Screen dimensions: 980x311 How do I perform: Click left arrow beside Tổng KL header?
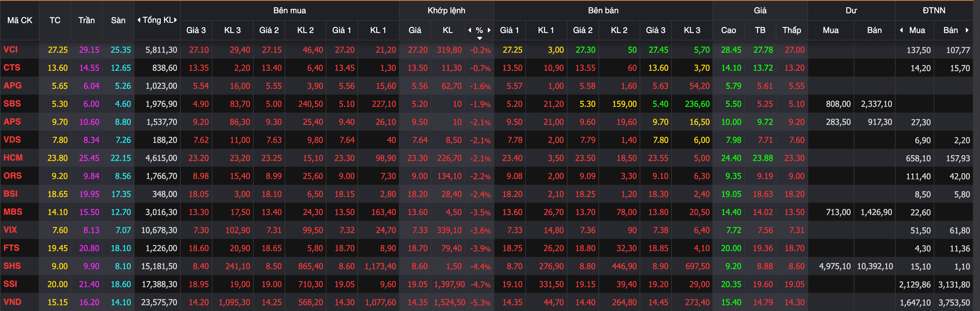pyautogui.click(x=139, y=20)
